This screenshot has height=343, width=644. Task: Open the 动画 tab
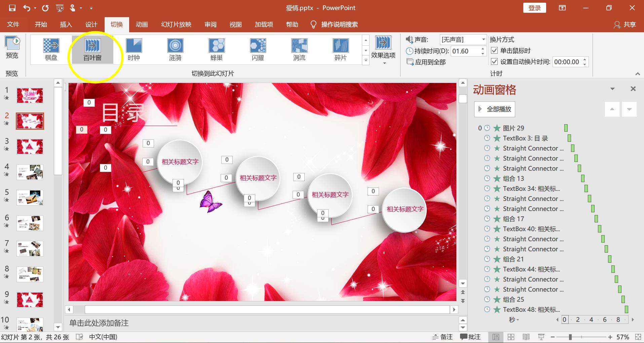pyautogui.click(x=142, y=25)
